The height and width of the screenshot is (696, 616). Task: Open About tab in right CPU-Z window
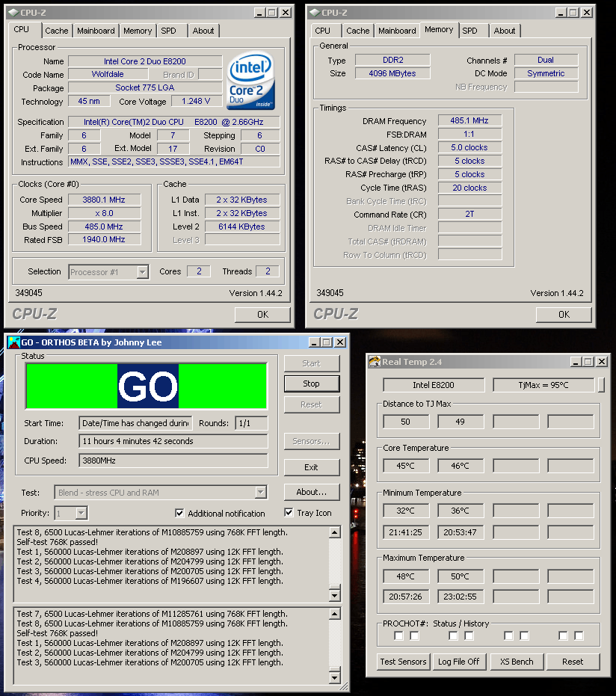pyautogui.click(x=505, y=31)
